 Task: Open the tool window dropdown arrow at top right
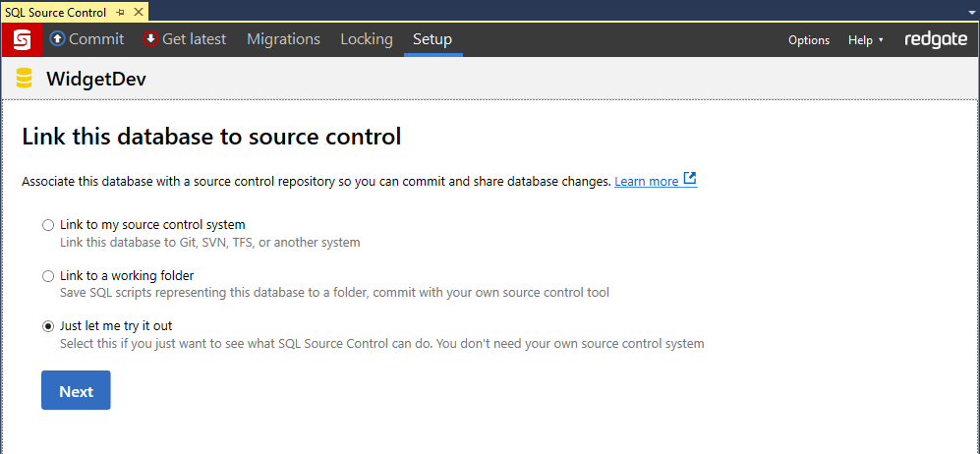970,10
